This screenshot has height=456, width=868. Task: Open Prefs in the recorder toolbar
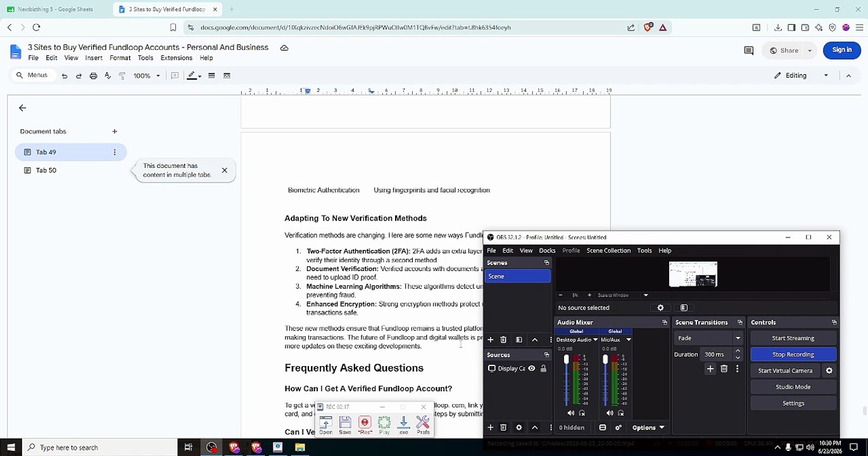point(423,425)
